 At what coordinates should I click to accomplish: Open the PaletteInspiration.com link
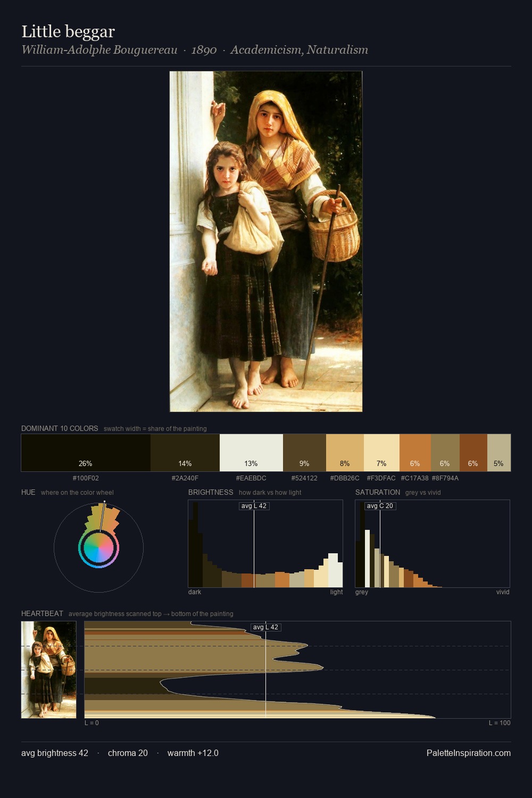click(x=469, y=753)
